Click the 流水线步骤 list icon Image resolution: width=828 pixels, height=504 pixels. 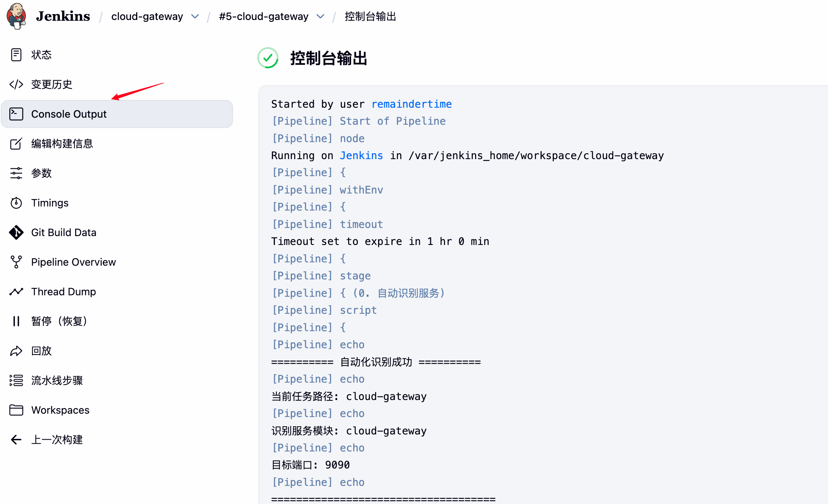pos(16,380)
